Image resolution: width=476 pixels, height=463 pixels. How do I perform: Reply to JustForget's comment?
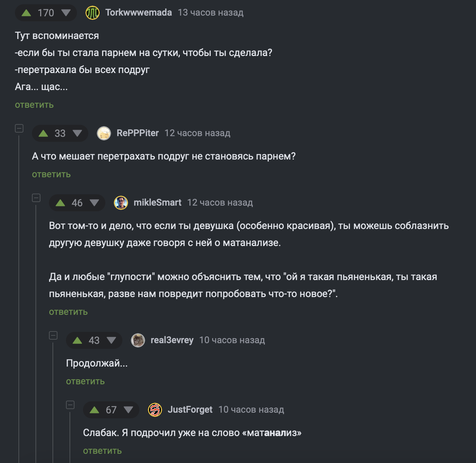pos(103,451)
